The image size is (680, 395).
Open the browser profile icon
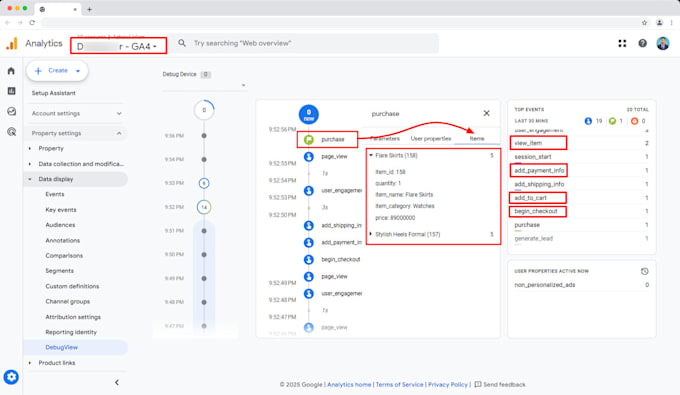coord(659,23)
